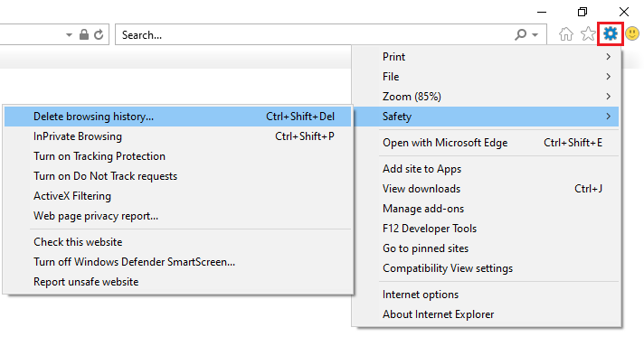Open Compatibility View settings
The width and height of the screenshot is (644, 337).
(x=487, y=268)
